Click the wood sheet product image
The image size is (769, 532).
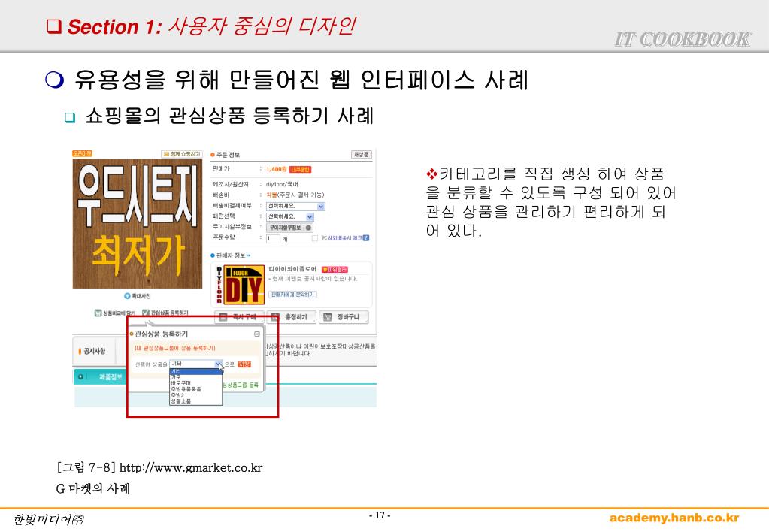click(x=138, y=224)
